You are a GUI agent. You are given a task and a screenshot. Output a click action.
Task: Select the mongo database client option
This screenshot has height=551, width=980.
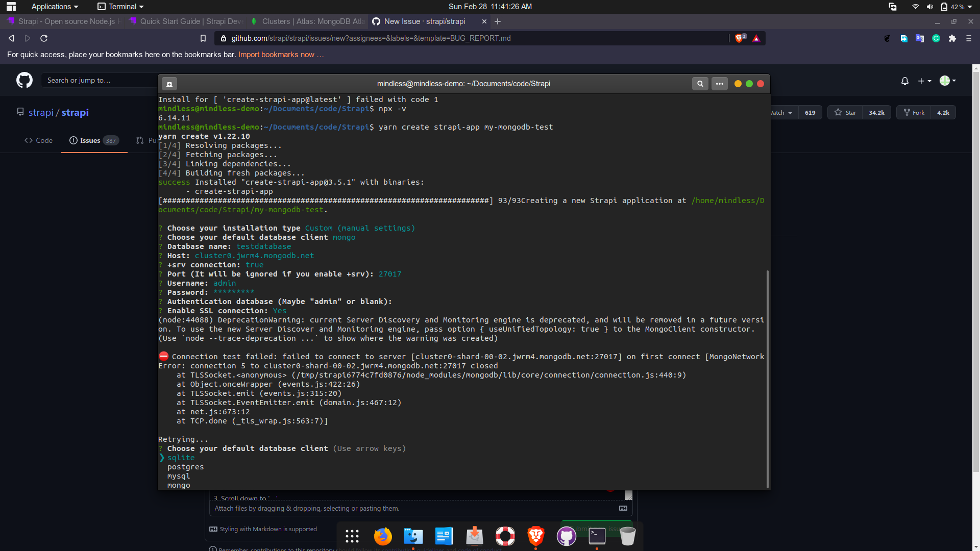click(178, 485)
